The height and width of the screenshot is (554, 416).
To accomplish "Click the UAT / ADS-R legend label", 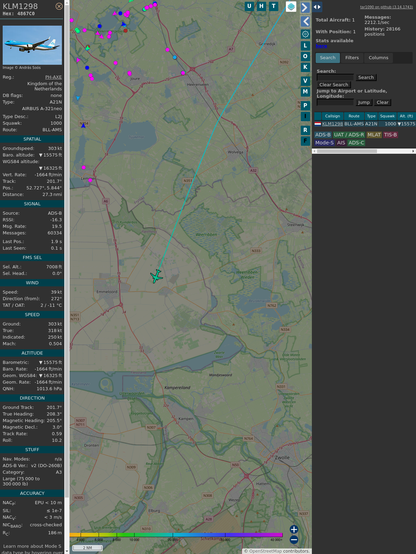I will [348, 135].
